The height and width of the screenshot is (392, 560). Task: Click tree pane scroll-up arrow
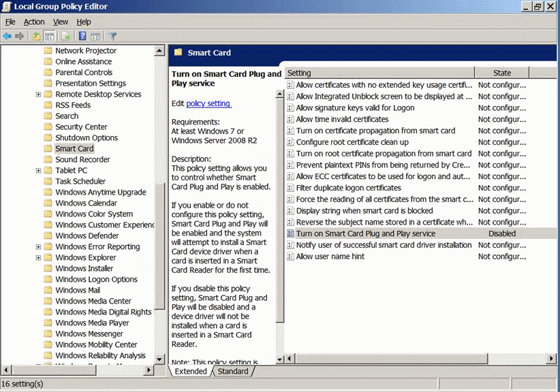pos(159,50)
